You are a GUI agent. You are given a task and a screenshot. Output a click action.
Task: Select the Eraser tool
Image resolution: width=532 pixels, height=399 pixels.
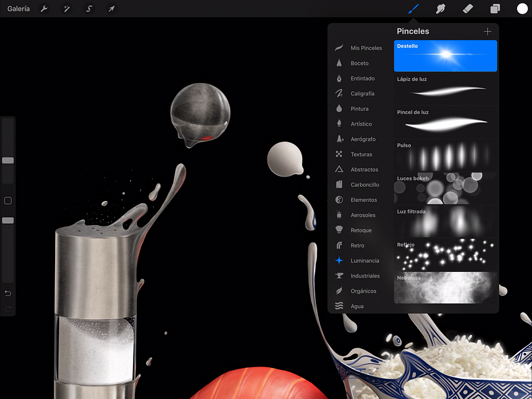coord(468,9)
